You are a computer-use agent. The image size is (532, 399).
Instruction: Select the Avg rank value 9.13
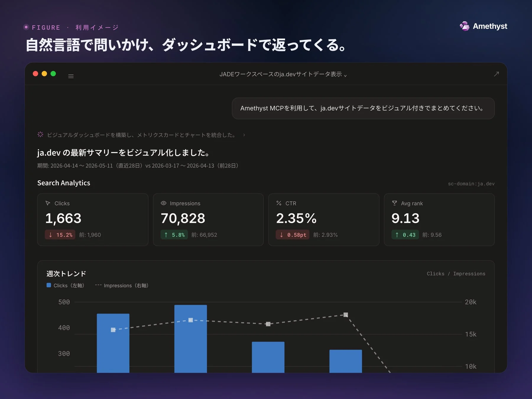[406, 218]
